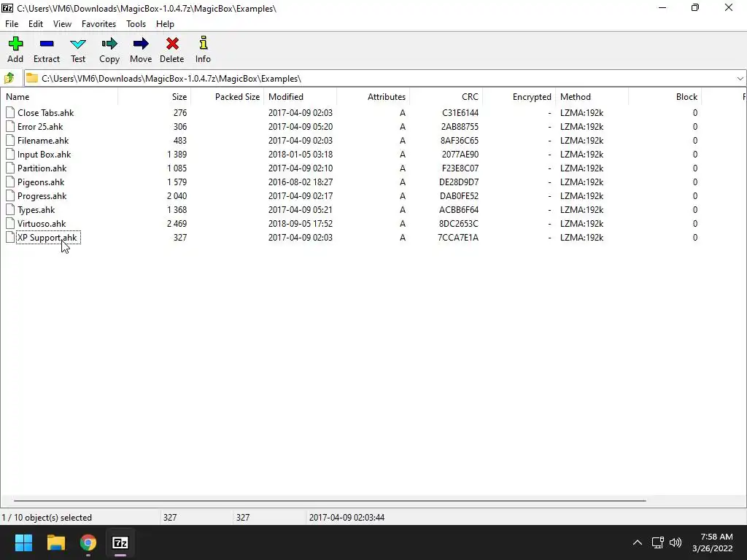Select the file icon of XP Support.ahk
Viewport: 747px width, 560px height.
tap(10, 237)
